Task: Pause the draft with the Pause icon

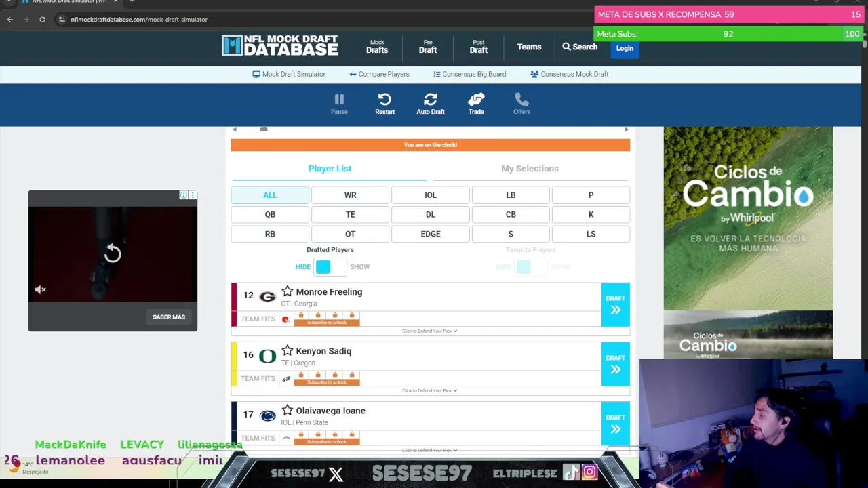Action: [x=339, y=104]
